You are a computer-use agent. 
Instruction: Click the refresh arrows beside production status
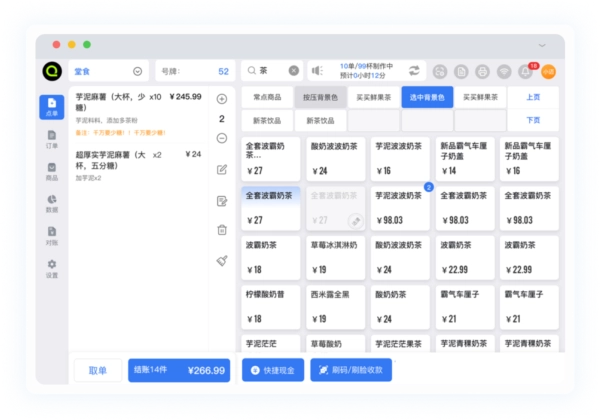(414, 71)
